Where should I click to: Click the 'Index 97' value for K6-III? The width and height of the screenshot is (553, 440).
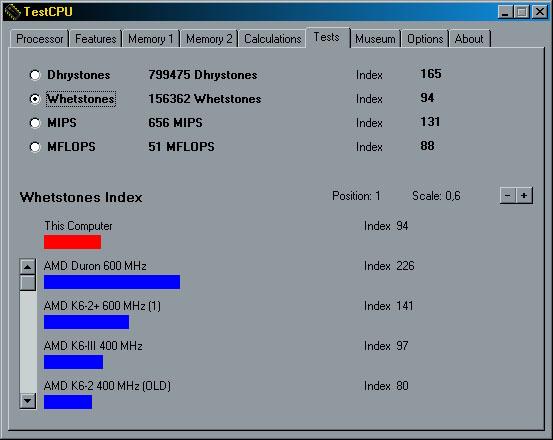[x=386, y=346]
